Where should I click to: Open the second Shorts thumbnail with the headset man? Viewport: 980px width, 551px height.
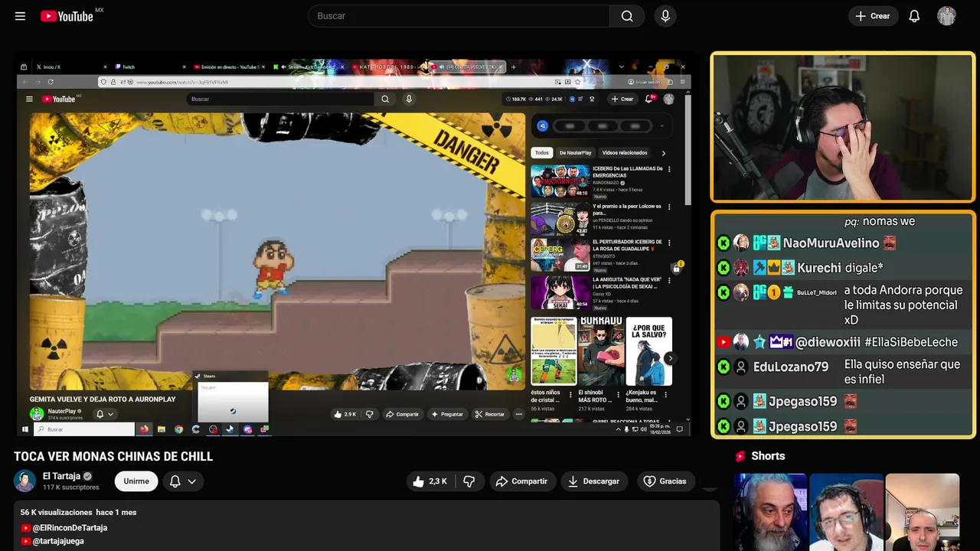846,512
